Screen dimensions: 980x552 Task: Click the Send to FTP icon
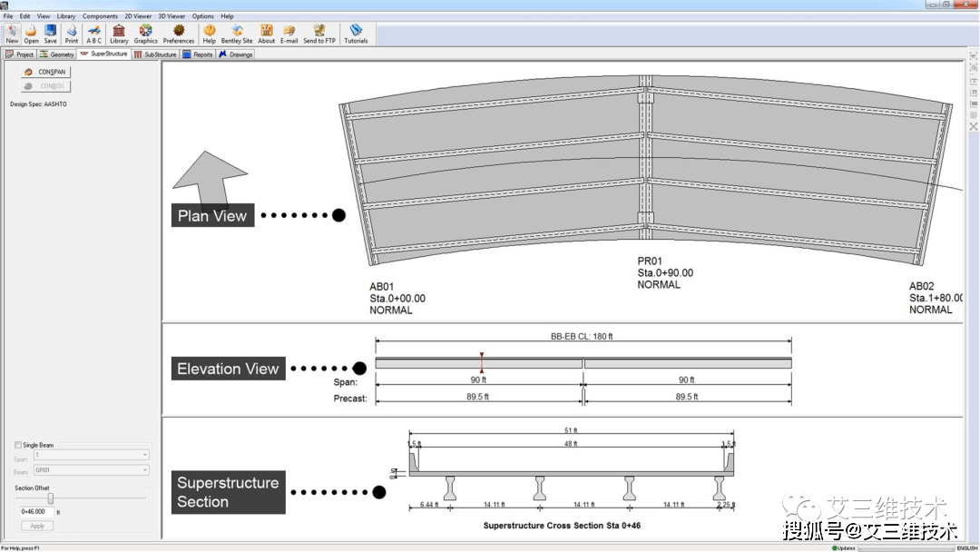tap(319, 34)
